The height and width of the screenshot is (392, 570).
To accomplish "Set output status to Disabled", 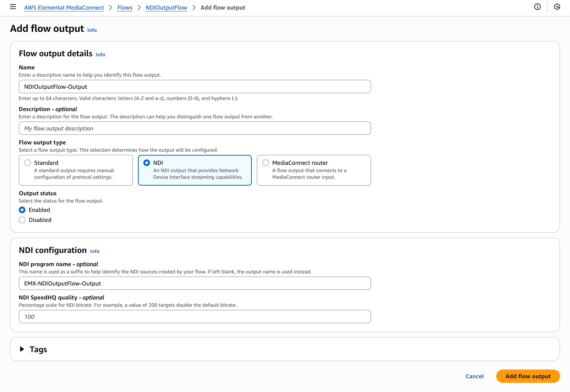I will click(x=22, y=220).
